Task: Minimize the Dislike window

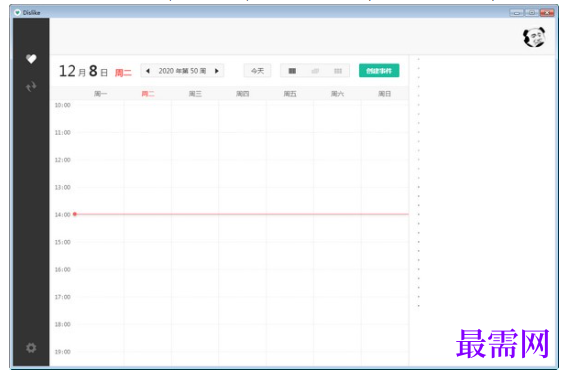Action: tap(516, 13)
